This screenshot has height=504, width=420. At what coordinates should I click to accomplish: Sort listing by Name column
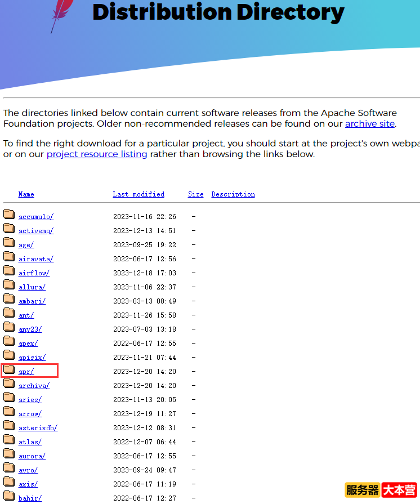26,194
